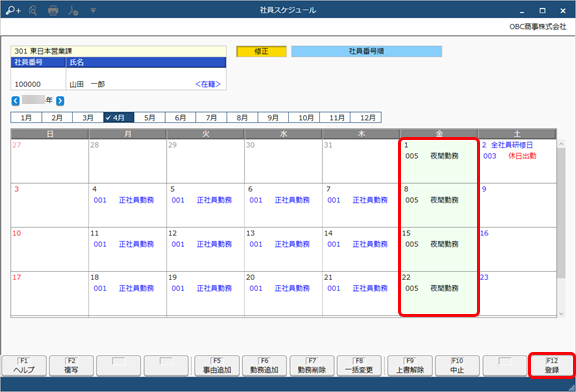Click the calendar scrollbar up arrow
This screenshot has width=576, height=392.
point(561,144)
